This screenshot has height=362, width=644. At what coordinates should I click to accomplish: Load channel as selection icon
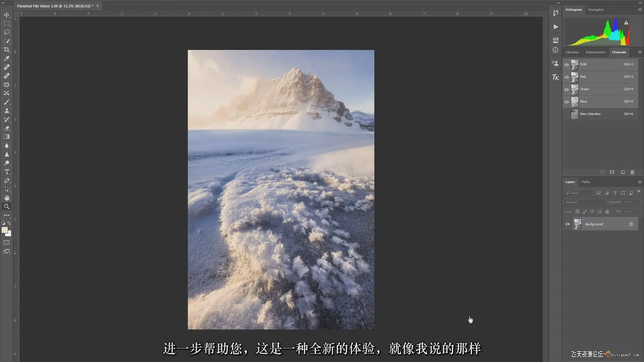coord(602,172)
